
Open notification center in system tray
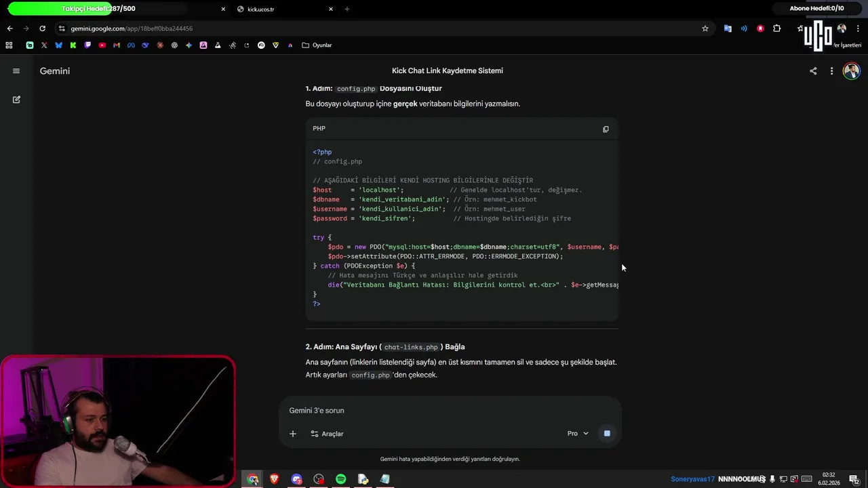pos(856,479)
